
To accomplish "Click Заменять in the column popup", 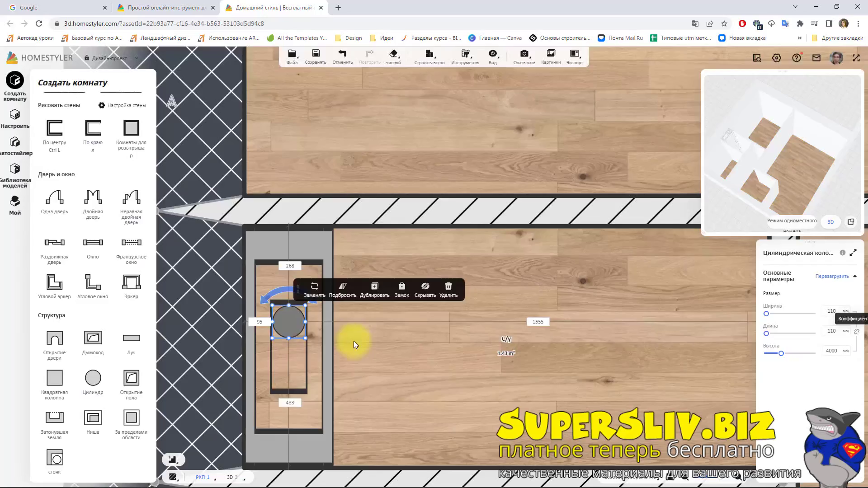I will click(315, 290).
